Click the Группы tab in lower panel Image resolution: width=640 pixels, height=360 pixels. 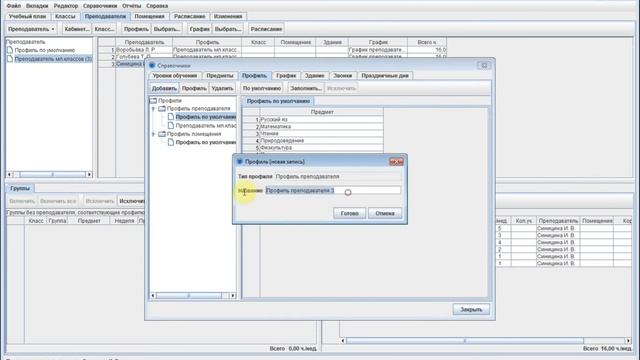[20, 188]
